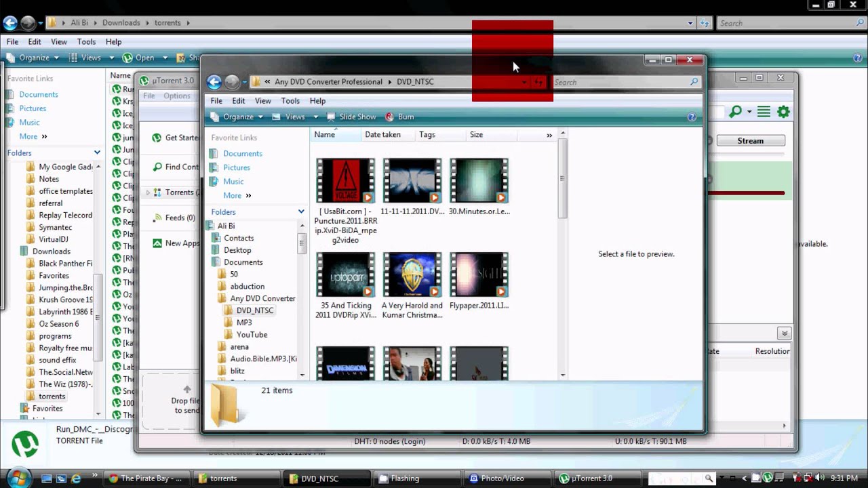
Task: Show more columns chevron in DVD_NTSC header
Action: (x=549, y=136)
